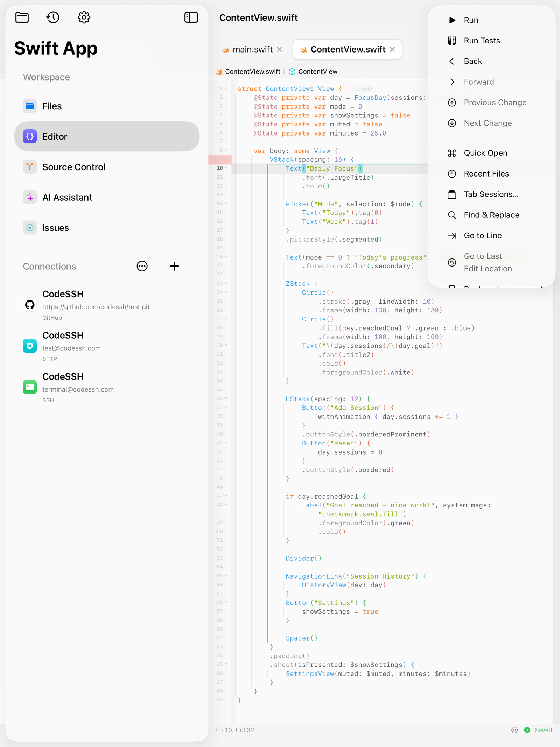Viewport: 560px width, 747px height.
Task: Close the ContentView.swift tab
Action: 392,49
